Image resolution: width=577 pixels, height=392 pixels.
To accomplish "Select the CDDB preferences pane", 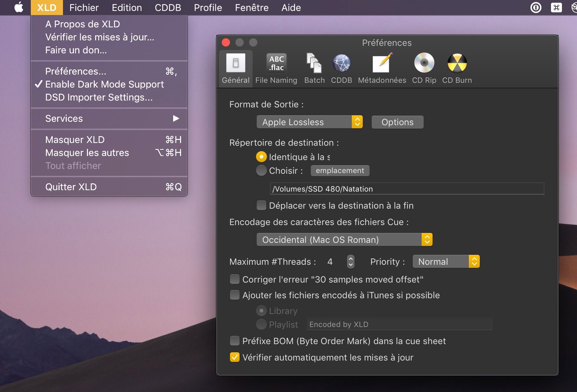I will click(x=341, y=68).
